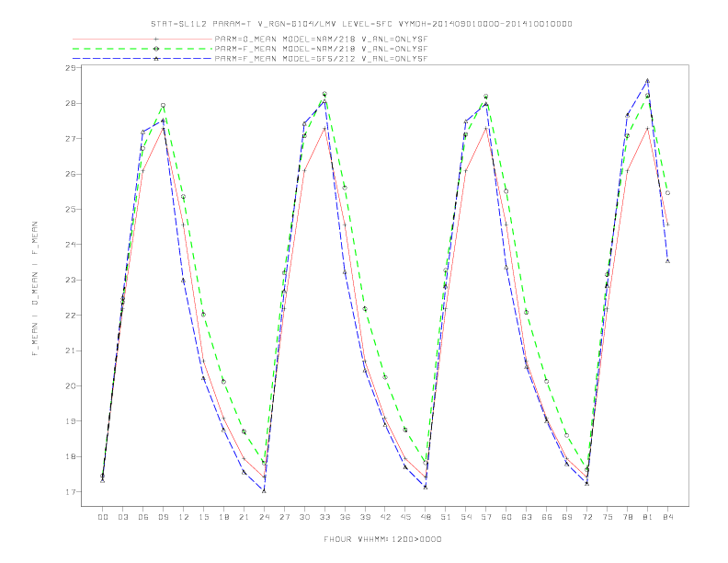Click x-axis tick label 15
This screenshot has height=563, width=728.
pos(204,517)
